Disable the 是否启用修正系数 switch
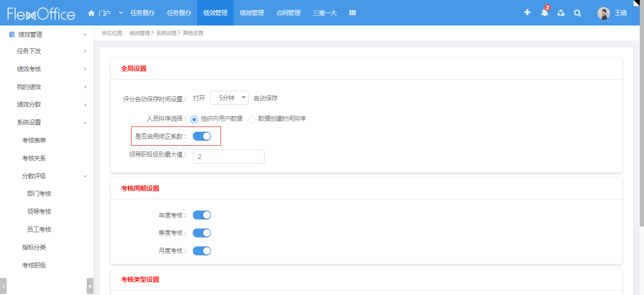 click(202, 136)
